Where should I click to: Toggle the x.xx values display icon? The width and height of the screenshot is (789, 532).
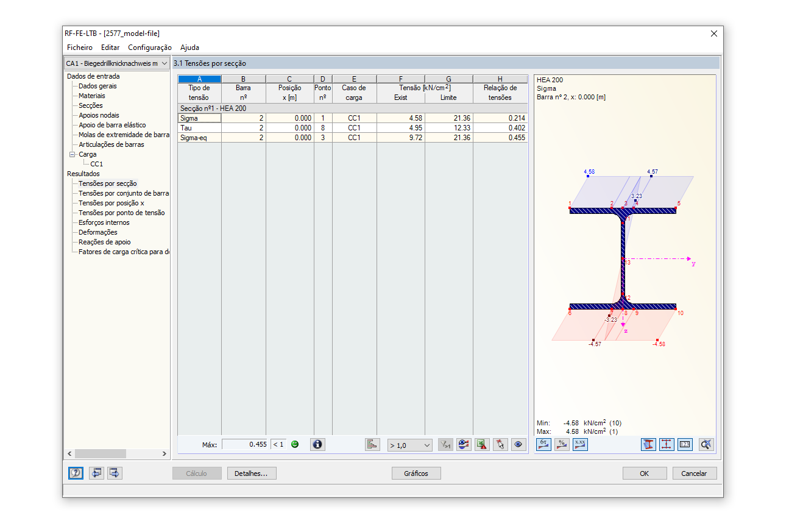coord(580,444)
